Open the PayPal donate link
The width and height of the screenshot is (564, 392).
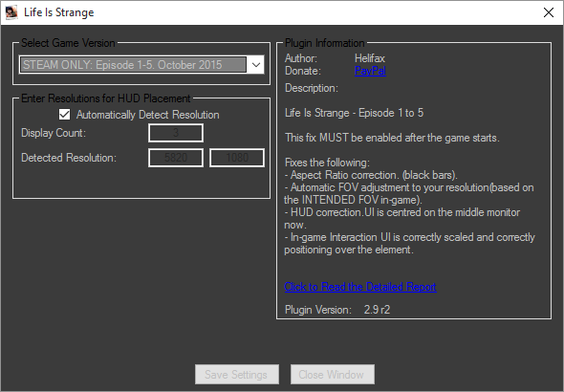tap(370, 71)
